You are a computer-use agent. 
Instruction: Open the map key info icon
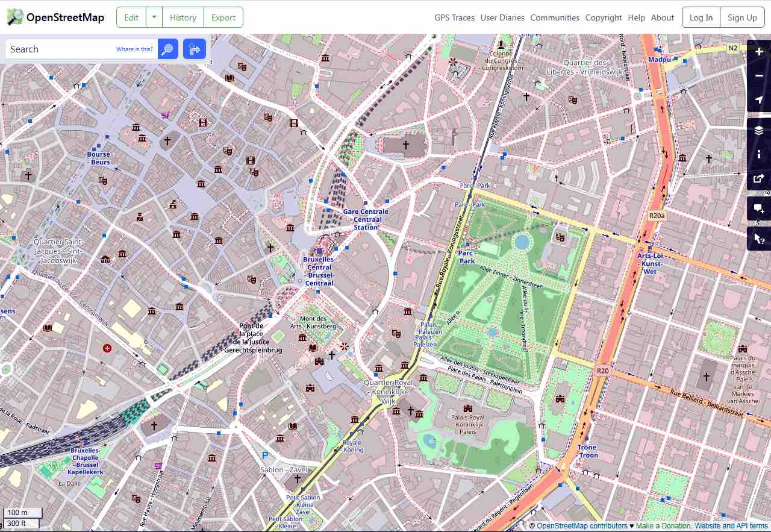(759, 154)
